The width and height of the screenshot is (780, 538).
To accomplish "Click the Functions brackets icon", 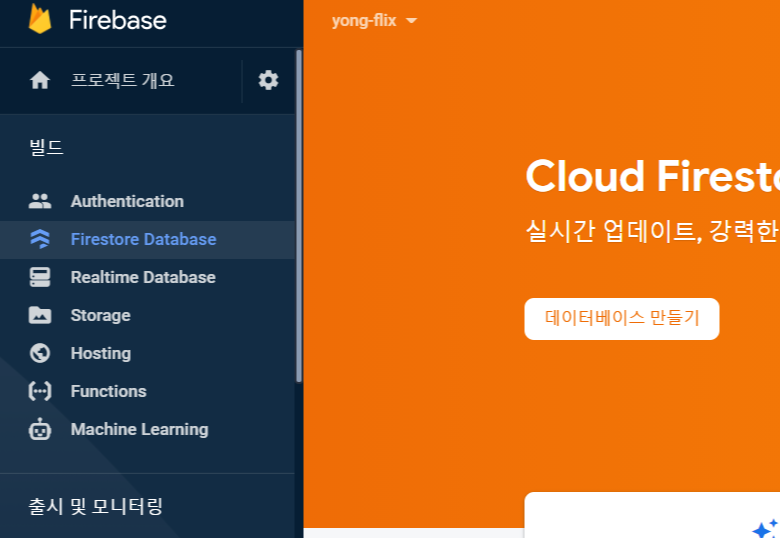I will click(x=40, y=391).
